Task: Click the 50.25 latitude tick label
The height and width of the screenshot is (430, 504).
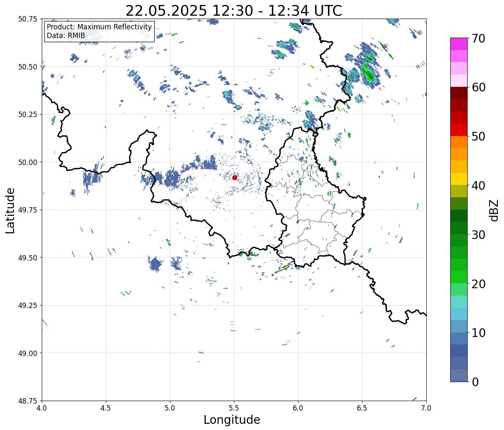Action: [x=28, y=115]
